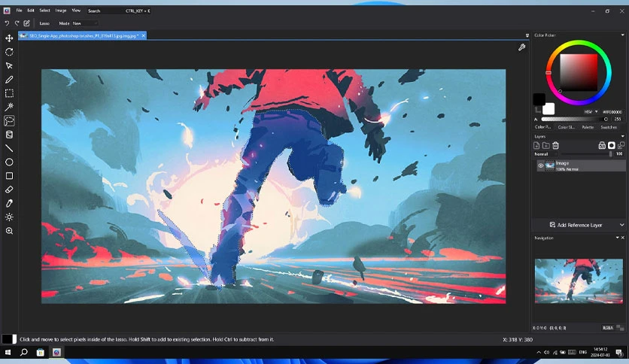Click the white secondary color swatch
Image resolution: width=629 pixels, height=364 pixels.
[x=548, y=108]
